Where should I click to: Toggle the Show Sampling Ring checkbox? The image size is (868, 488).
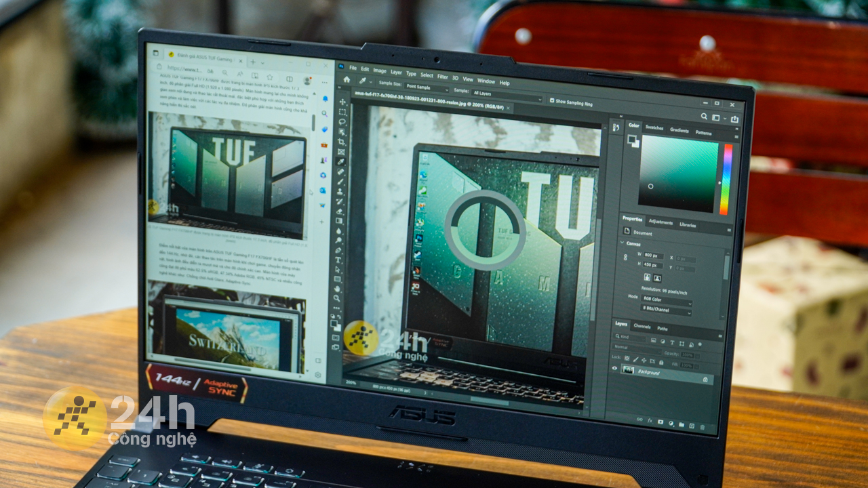point(551,100)
